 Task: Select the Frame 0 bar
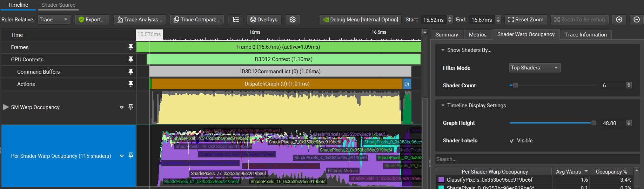point(279,47)
